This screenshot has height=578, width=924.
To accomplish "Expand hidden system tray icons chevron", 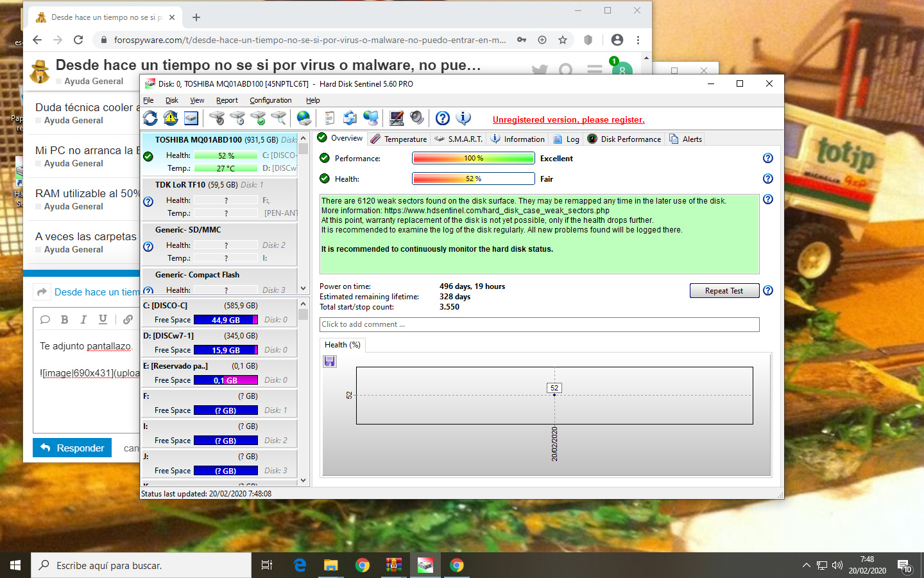I will point(806,565).
